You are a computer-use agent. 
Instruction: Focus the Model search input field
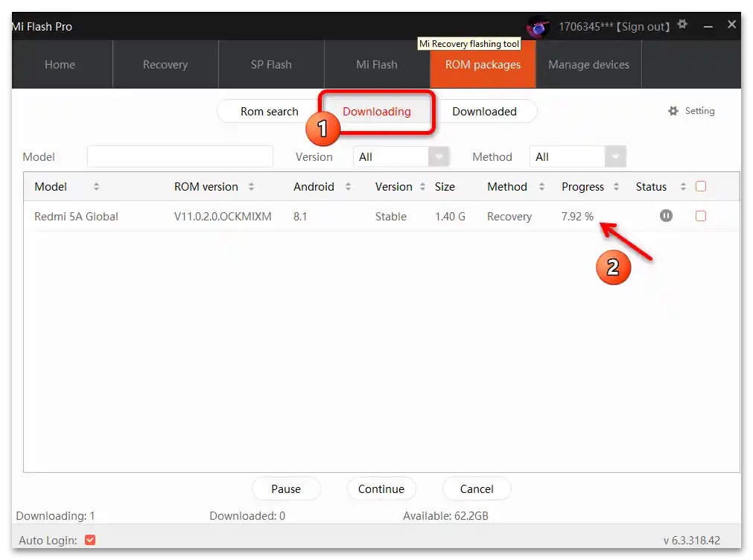[x=180, y=156]
